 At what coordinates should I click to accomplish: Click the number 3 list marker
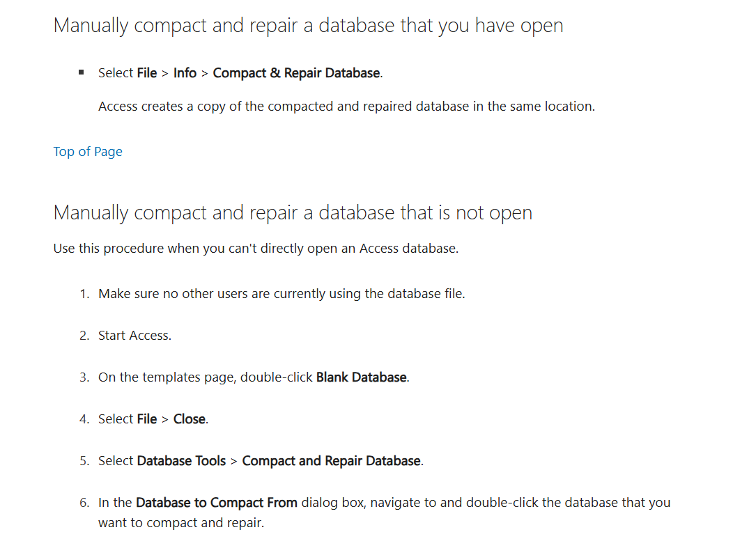(84, 377)
